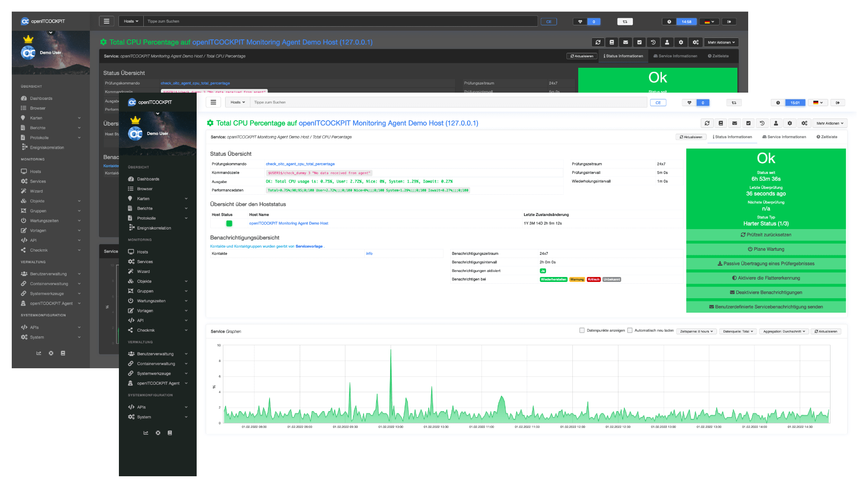
Task: Click the logout icon in the light window's header
Action: (x=838, y=103)
